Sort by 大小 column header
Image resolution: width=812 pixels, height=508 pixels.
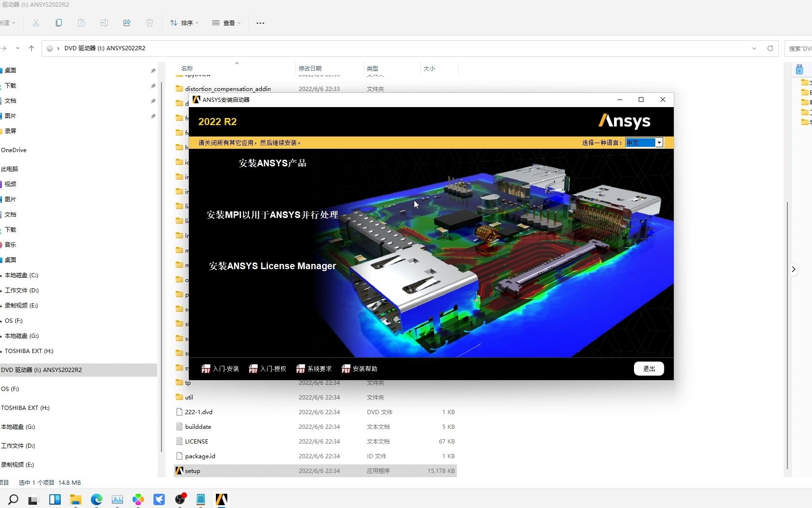429,68
